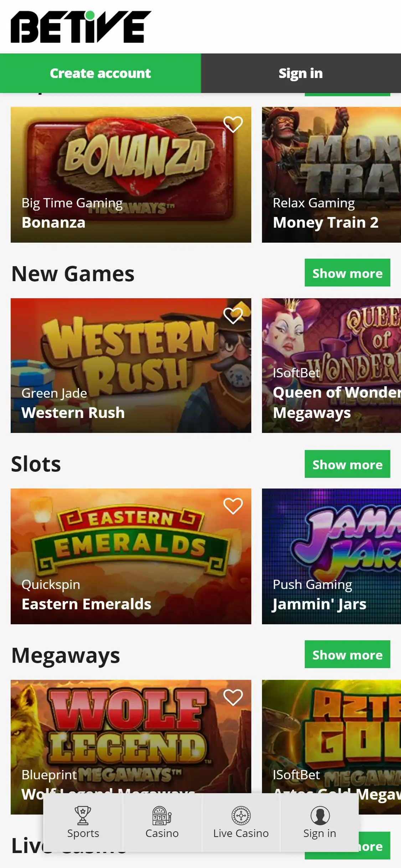Image resolution: width=401 pixels, height=868 pixels.
Task: Show more New Games
Action: [348, 273]
